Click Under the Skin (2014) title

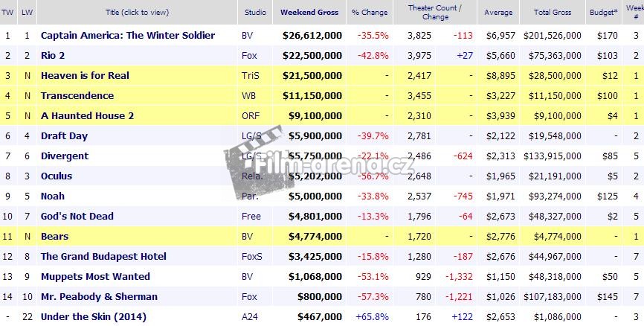[92, 316]
